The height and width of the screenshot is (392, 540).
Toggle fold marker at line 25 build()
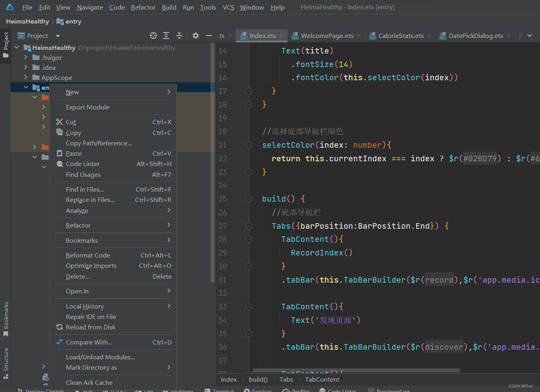tap(249, 199)
